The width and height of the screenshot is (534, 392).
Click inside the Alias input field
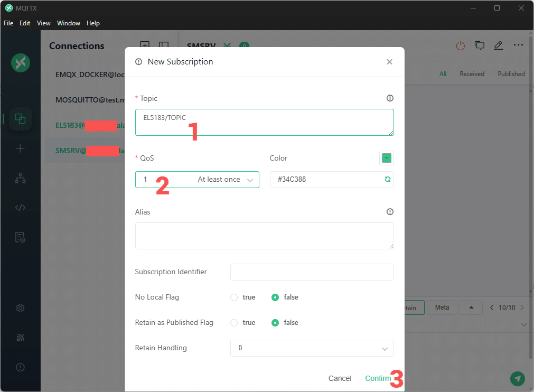point(264,235)
